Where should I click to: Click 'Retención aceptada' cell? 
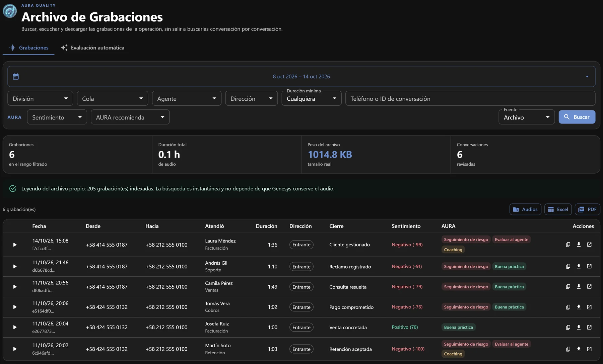pos(350,349)
